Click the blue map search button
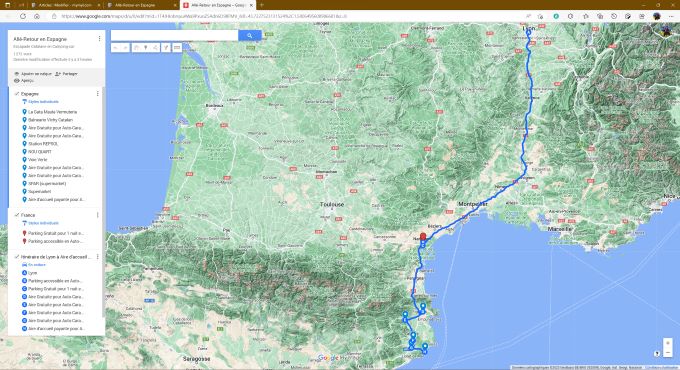Image resolution: width=680 pixels, height=370 pixels. tap(249, 36)
